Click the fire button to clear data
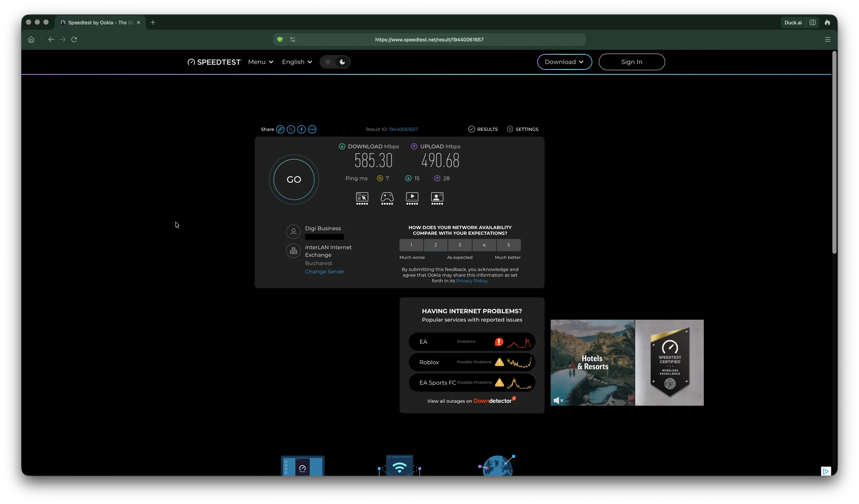Viewport: 859px width, 504px height. [827, 22]
